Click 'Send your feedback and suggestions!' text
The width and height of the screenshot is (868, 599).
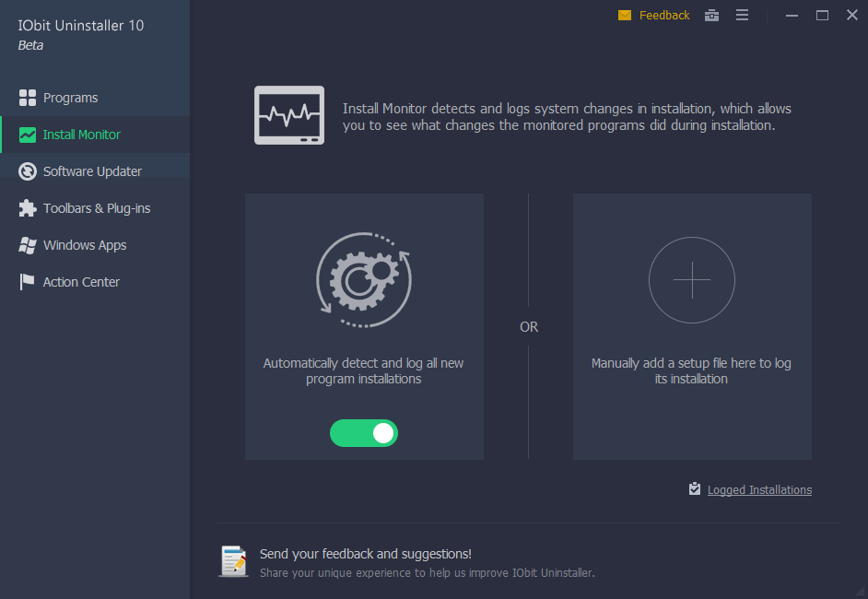(366, 554)
